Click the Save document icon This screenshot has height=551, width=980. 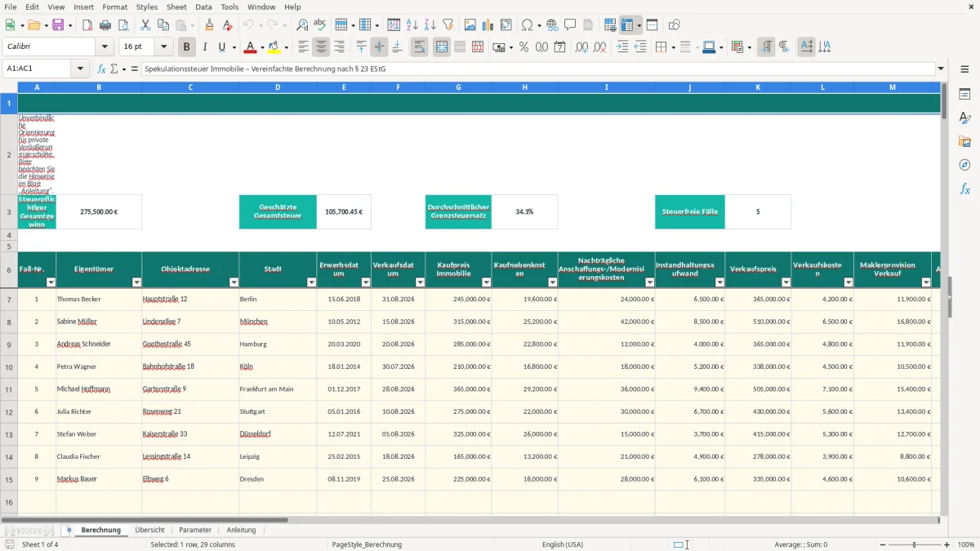(x=58, y=25)
